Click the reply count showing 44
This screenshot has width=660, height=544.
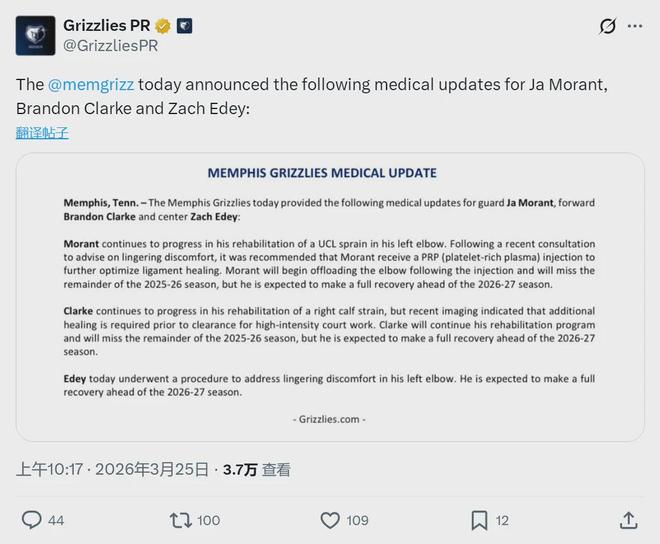56,520
